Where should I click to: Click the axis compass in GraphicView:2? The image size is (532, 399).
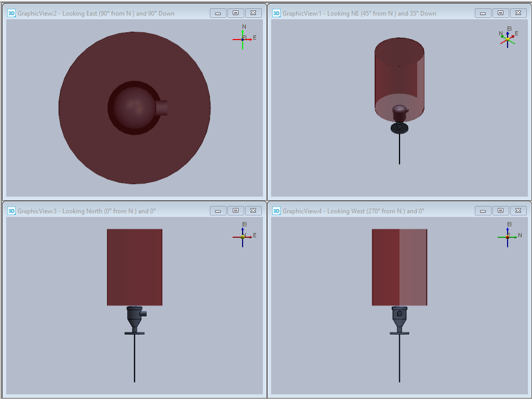tap(244, 37)
